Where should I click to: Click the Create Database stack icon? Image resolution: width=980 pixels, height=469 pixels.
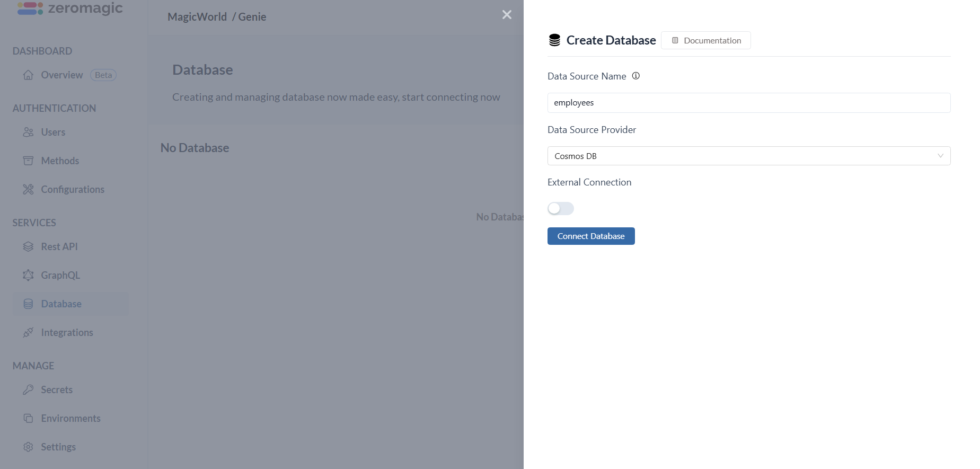tap(554, 40)
